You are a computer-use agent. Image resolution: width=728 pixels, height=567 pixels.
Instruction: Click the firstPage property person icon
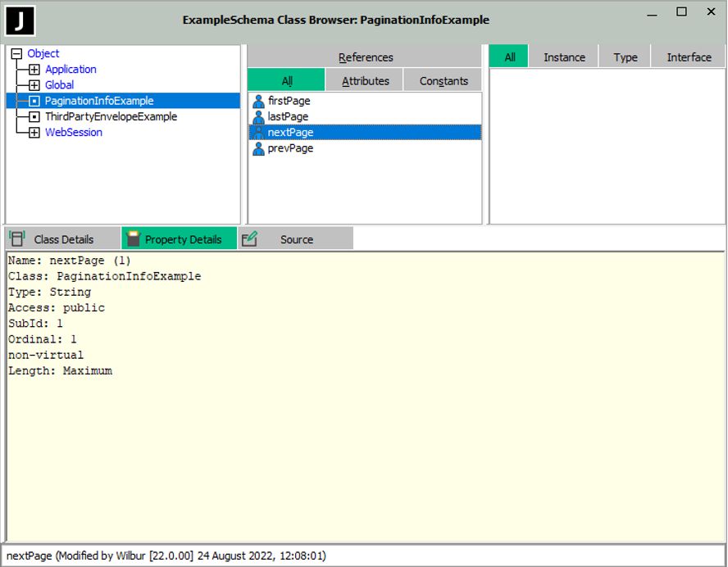coord(259,101)
